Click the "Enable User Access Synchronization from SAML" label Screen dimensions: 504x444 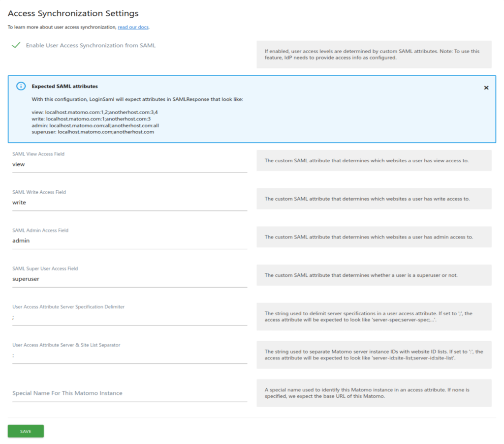coord(91,45)
